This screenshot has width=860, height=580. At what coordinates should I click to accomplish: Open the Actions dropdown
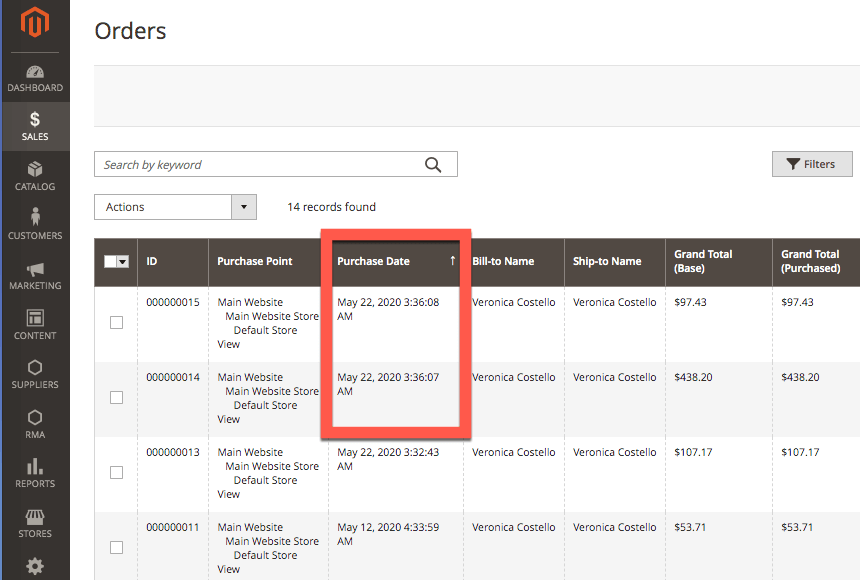[x=175, y=207]
